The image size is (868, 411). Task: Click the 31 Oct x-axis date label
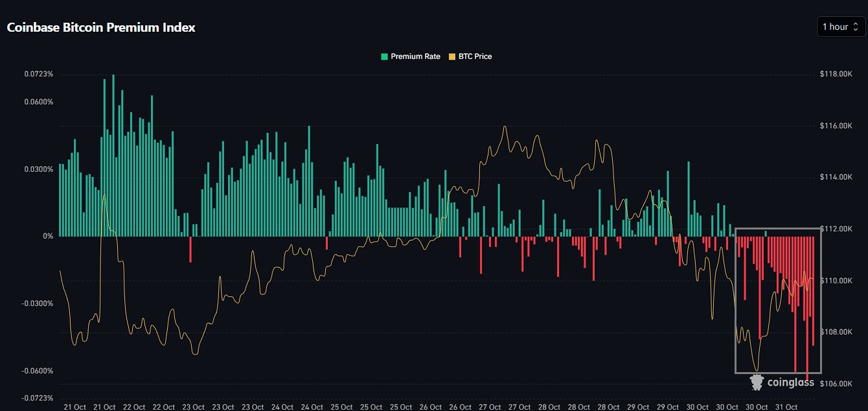[786, 406]
